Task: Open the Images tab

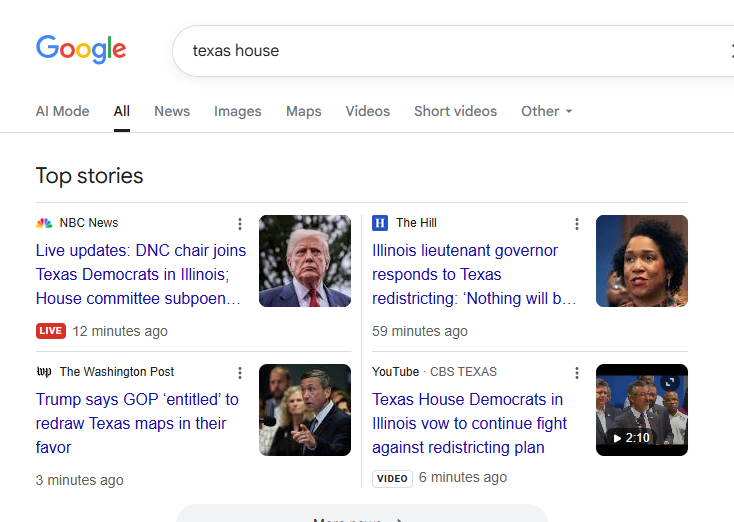Action: pos(237,111)
